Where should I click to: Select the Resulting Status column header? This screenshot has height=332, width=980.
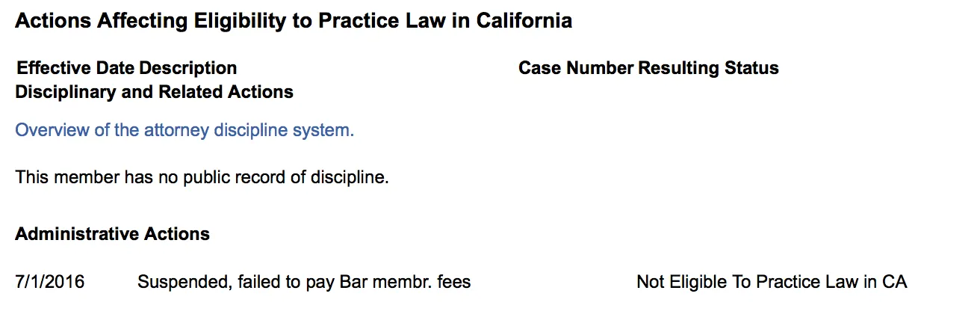click(708, 68)
